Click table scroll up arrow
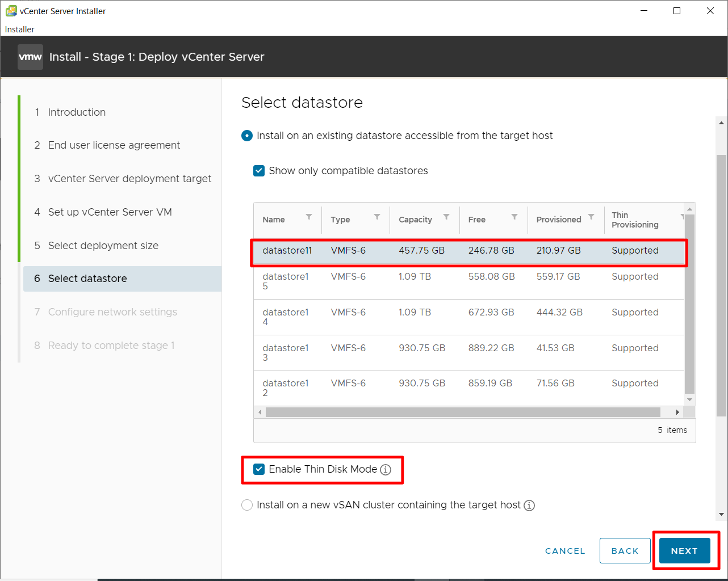This screenshot has width=728, height=581. click(690, 209)
